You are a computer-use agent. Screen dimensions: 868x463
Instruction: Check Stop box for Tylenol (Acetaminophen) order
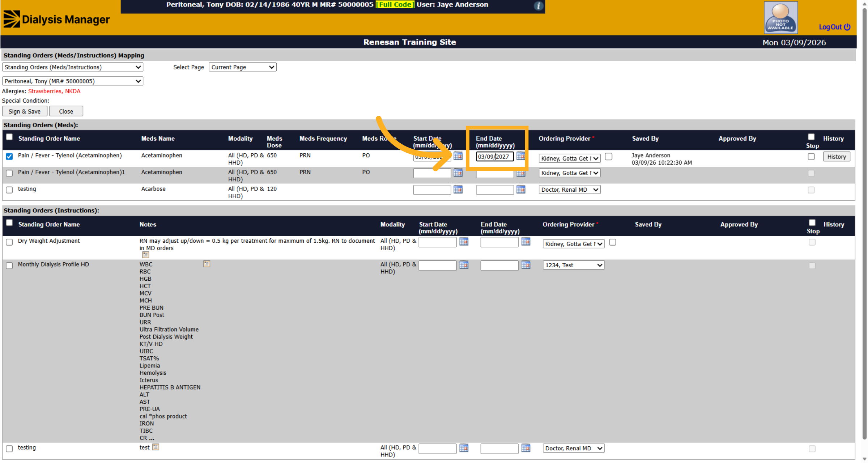[x=811, y=156]
